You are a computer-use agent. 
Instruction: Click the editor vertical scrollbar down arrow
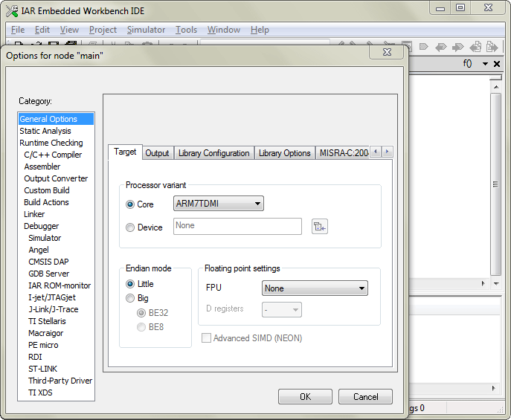(496, 283)
